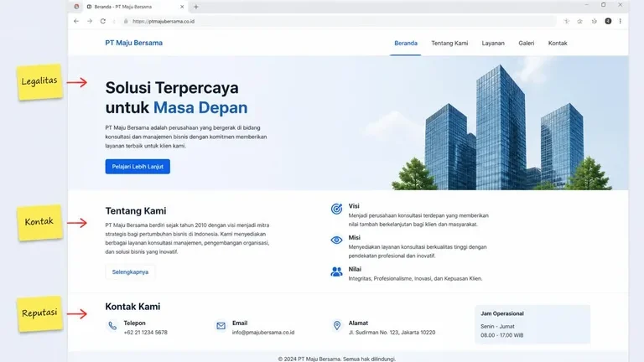Click the Kontak Kami section heading
The height and width of the screenshot is (362, 644).
(132, 307)
